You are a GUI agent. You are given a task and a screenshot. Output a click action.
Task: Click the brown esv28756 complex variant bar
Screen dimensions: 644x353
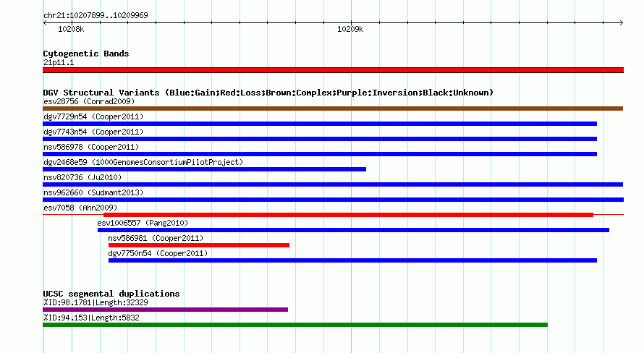tap(333, 109)
